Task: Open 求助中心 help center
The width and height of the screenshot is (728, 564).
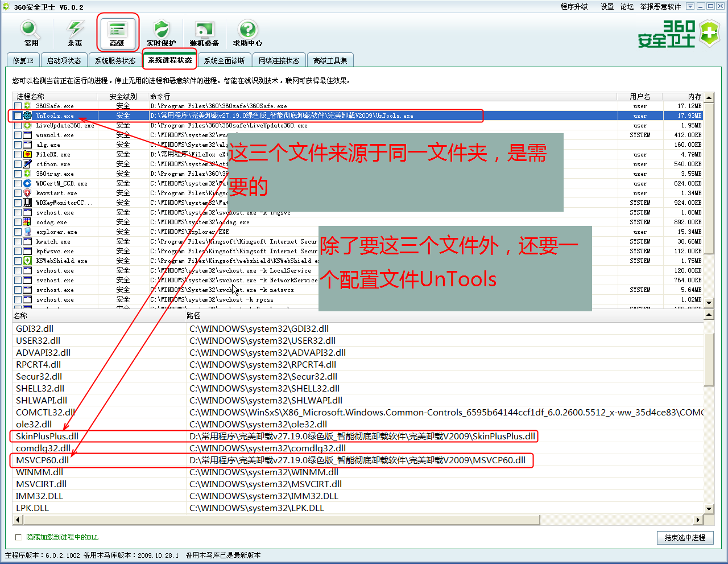Action: click(247, 33)
